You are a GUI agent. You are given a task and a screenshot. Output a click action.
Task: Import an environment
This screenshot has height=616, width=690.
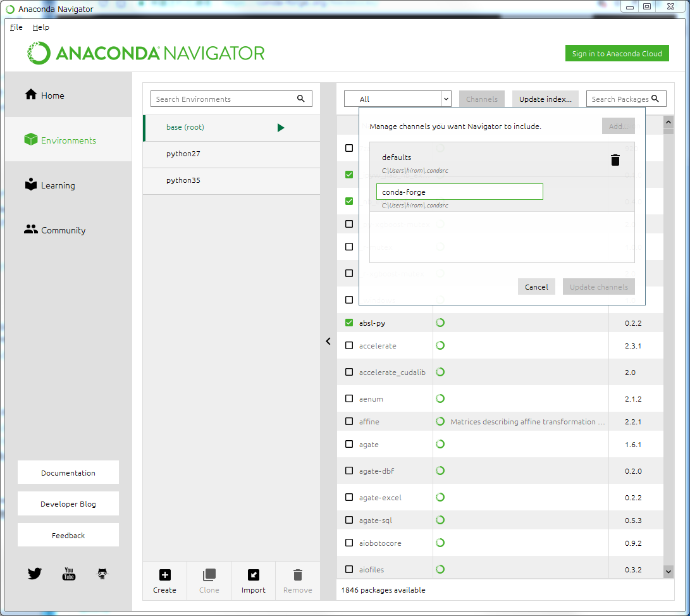[254, 581]
